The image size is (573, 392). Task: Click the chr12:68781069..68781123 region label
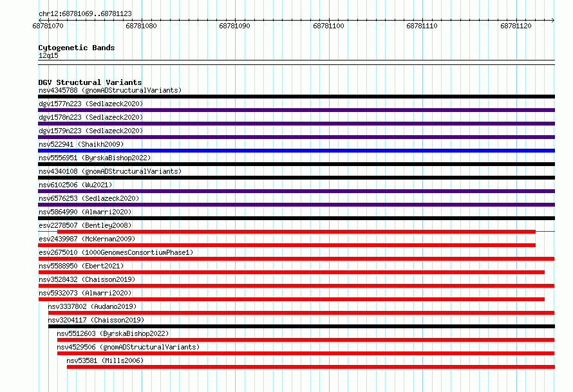(85, 14)
